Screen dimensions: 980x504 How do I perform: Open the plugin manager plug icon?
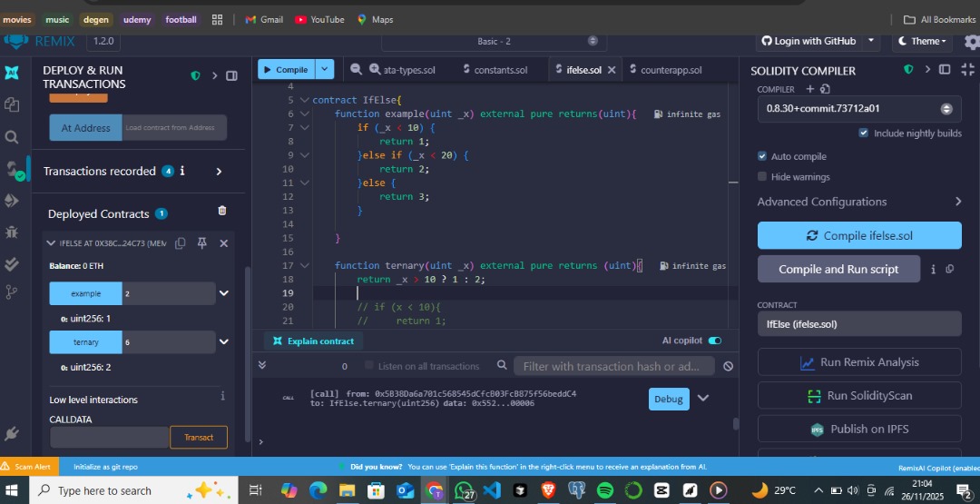click(x=11, y=433)
